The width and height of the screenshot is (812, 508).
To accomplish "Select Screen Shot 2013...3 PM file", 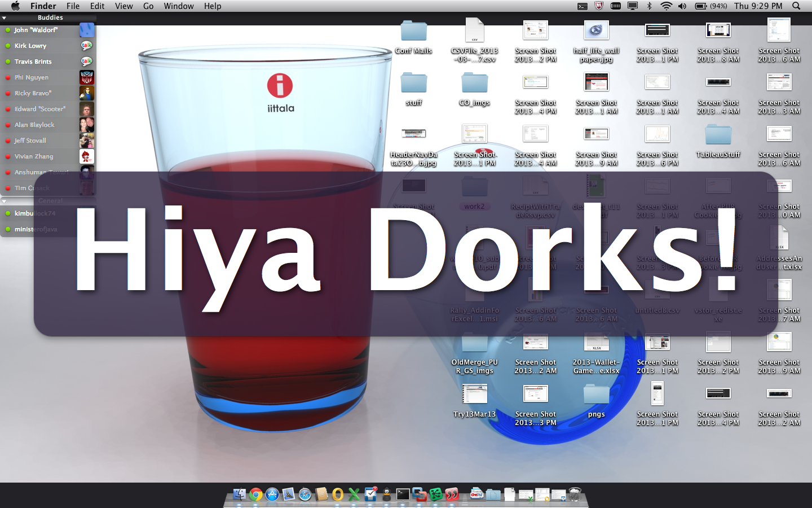I will tap(536, 404).
